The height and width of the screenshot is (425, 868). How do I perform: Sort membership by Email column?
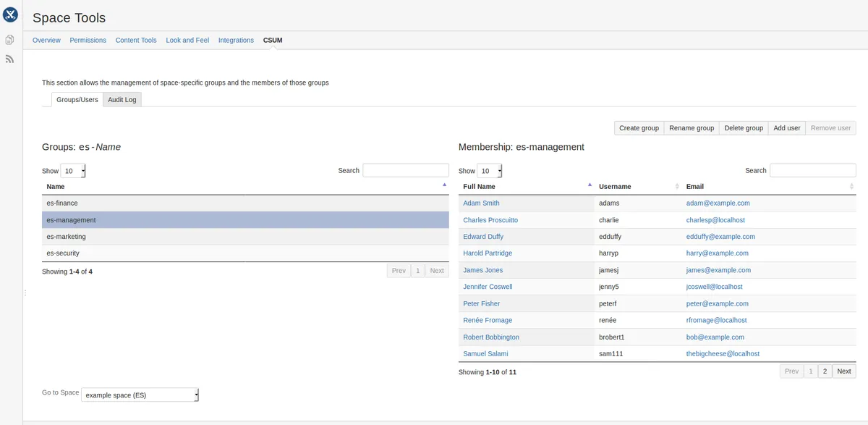tap(769, 187)
